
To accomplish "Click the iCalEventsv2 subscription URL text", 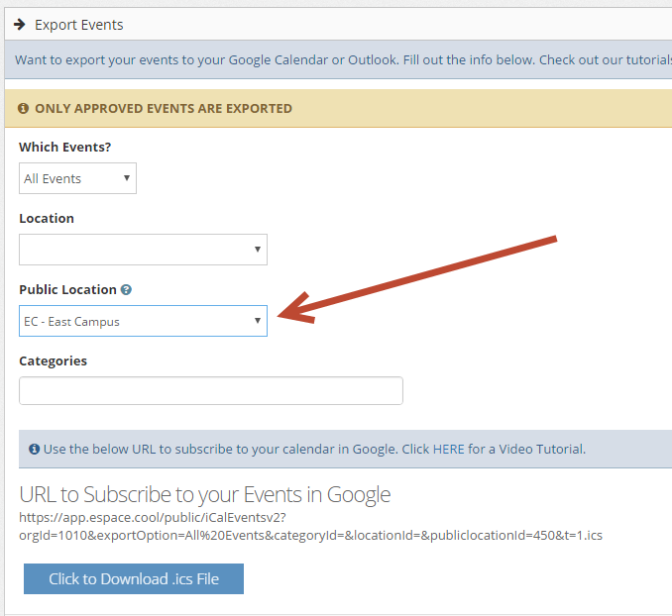I will pyautogui.click(x=310, y=527).
